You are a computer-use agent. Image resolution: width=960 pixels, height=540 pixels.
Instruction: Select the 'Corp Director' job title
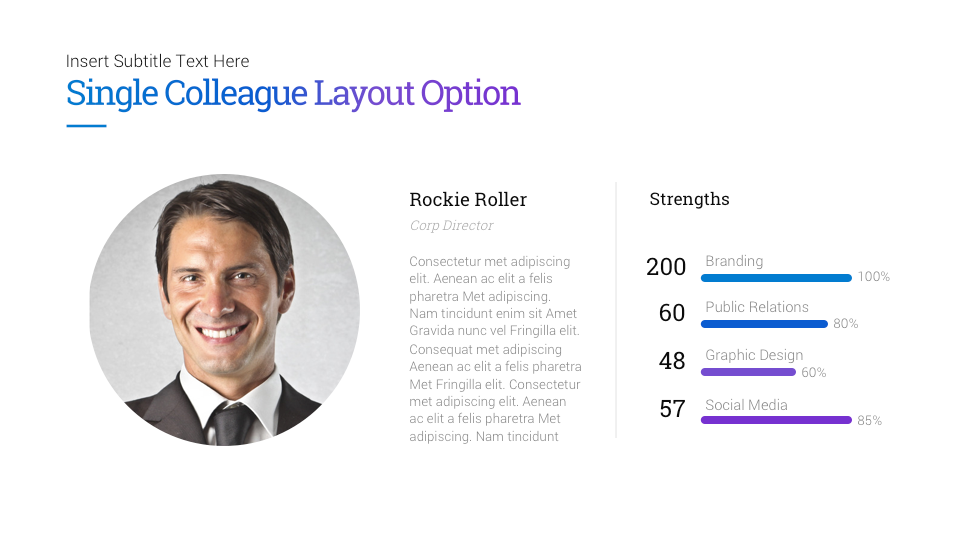click(x=451, y=226)
